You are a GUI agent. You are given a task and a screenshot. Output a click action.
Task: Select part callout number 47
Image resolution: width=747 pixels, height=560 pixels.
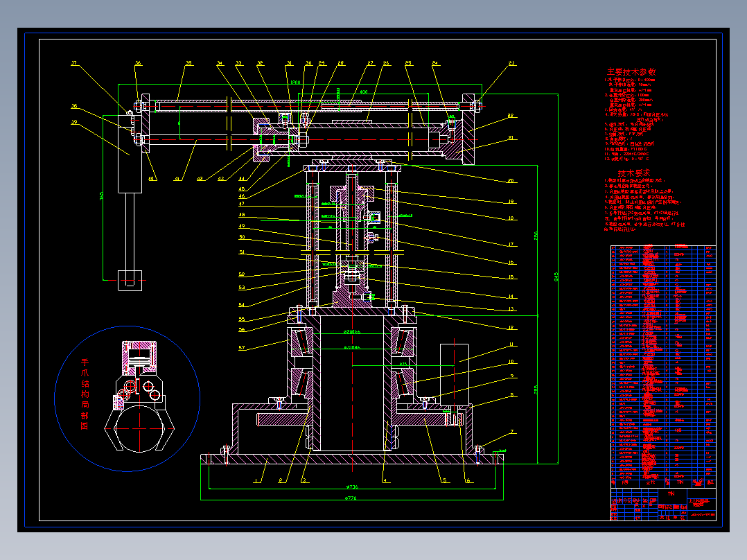coord(242,204)
